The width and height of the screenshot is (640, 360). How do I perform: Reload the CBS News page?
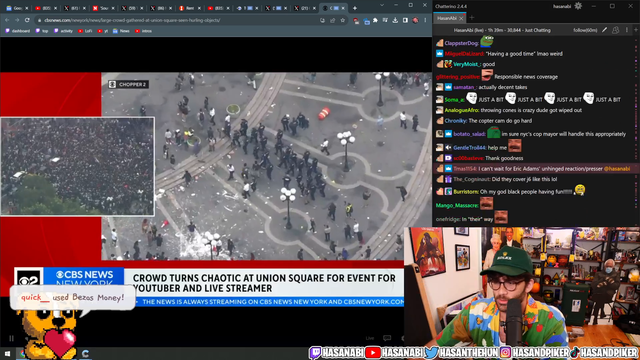tap(27, 20)
